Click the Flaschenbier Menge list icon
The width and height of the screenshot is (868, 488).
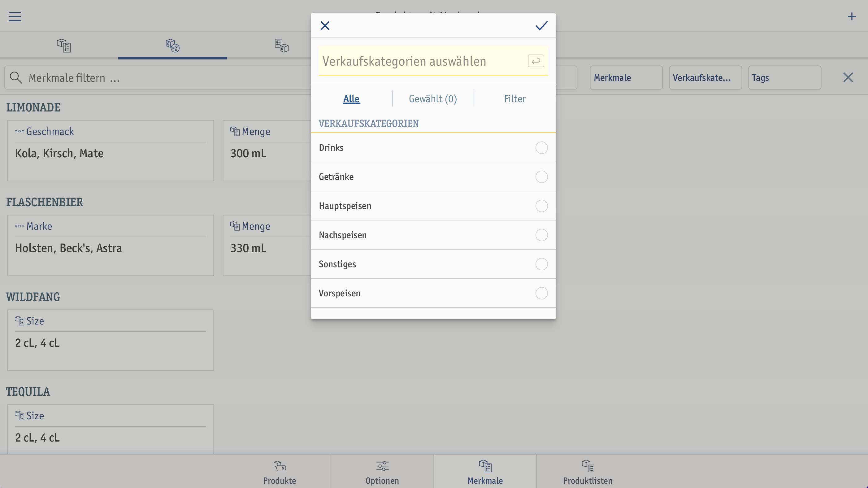point(235,226)
